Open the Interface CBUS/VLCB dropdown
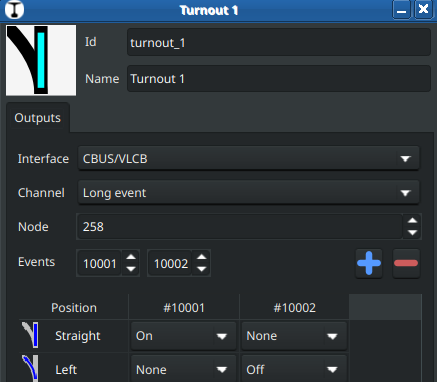Screen dimensions: 437x382 click(x=248, y=158)
